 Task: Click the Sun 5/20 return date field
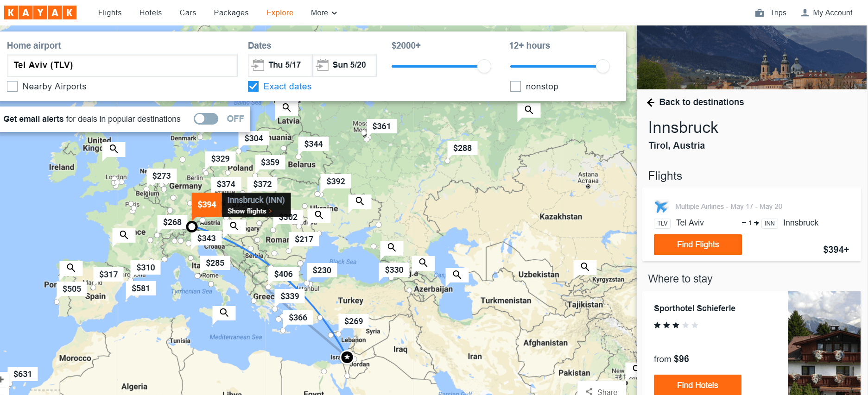pyautogui.click(x=344, y=65)
